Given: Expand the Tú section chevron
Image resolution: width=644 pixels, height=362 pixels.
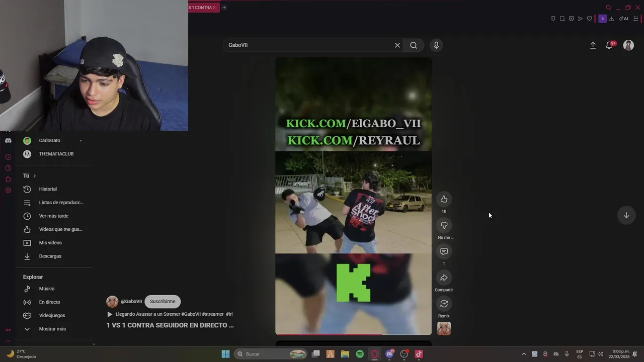Looking at the screenshot, I should [x=34, y=176].
